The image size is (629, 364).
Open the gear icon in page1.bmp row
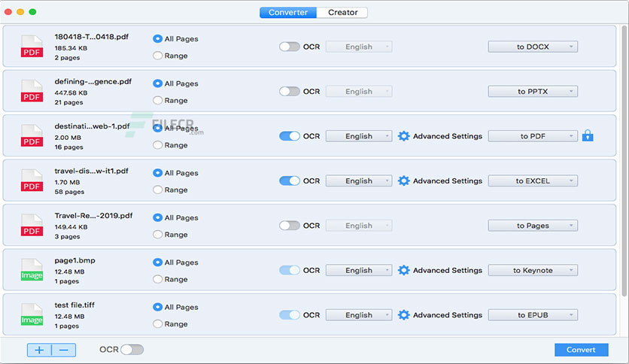(403, 270)
